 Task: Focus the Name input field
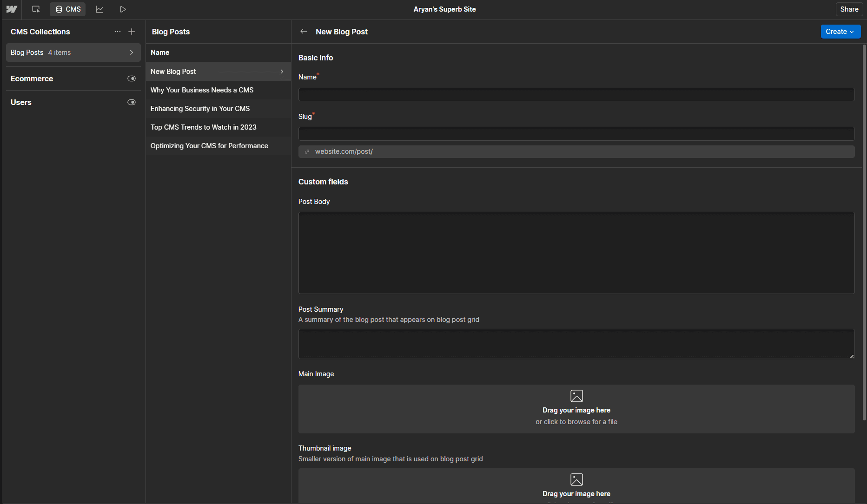pos(576,95)
